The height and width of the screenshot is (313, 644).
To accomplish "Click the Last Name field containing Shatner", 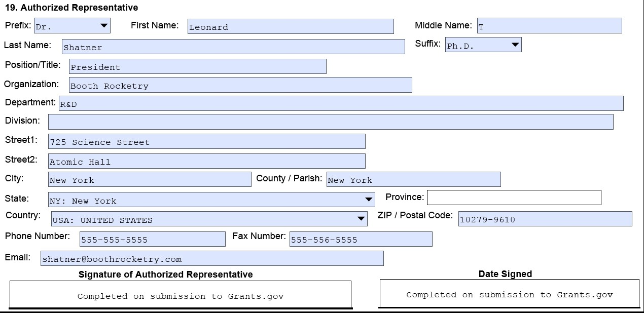I will [233, 47].
